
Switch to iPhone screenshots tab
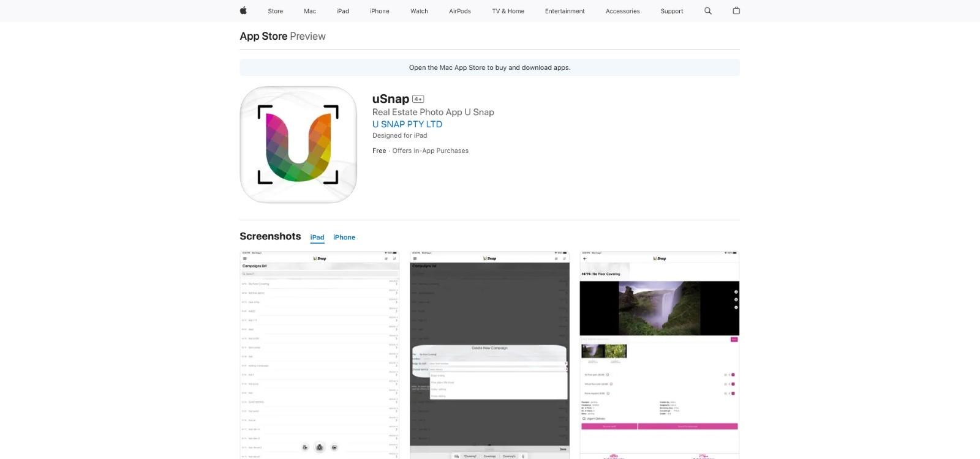[344, 237]
